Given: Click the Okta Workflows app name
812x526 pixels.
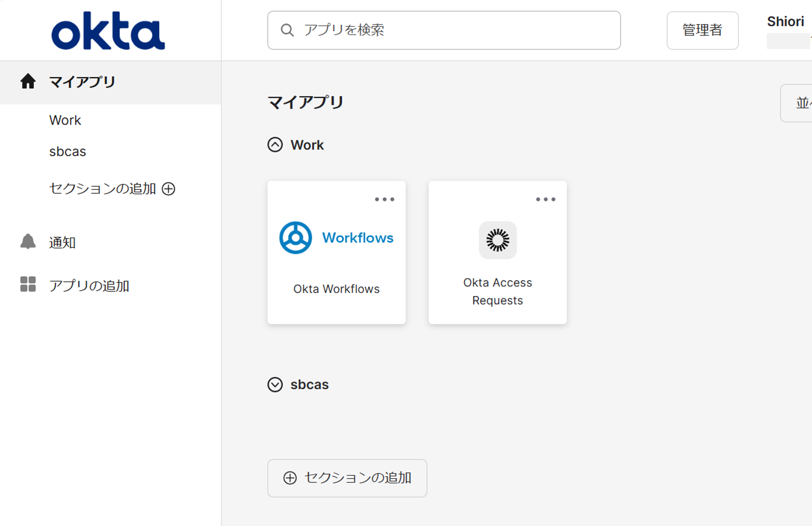Looking at the screenshot, I should click(336, 289).
